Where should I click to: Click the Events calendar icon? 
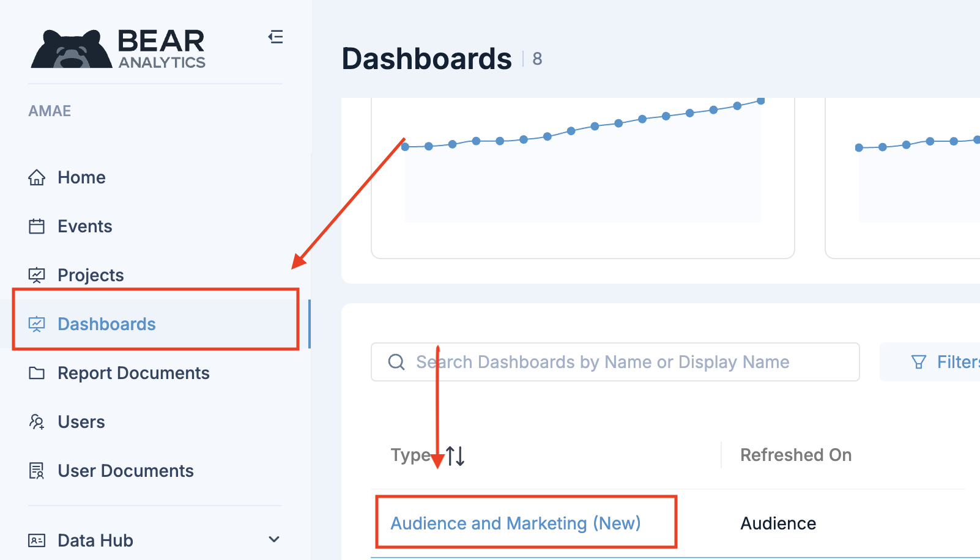coord(37,226)
